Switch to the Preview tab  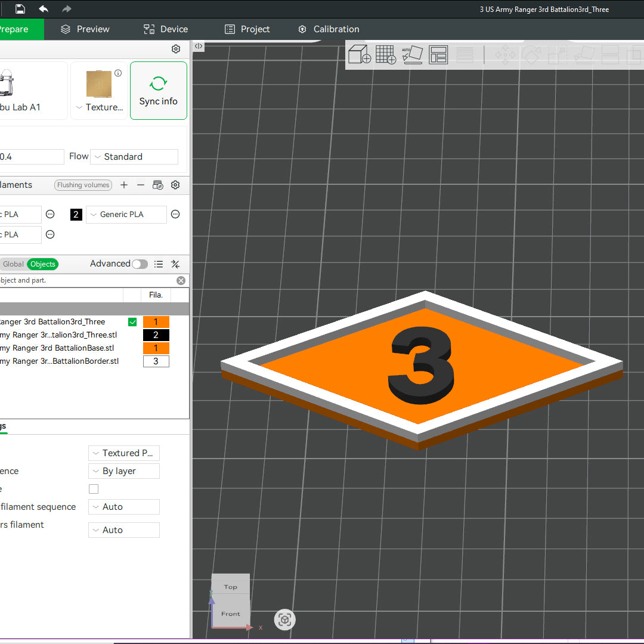(x=85, y=29)
